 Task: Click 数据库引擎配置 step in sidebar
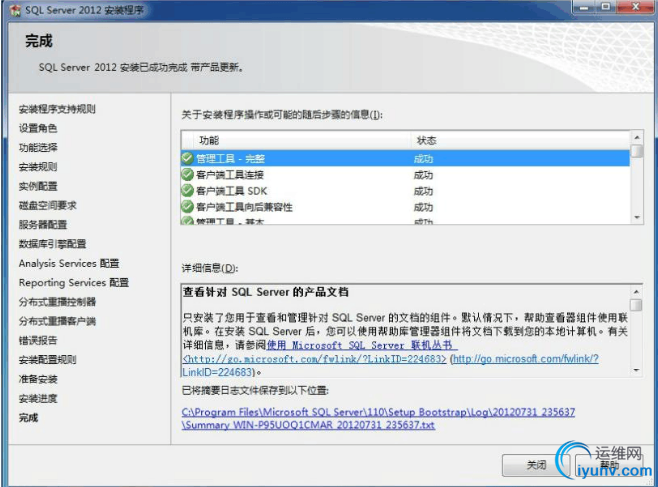click(x=52, y=244)
